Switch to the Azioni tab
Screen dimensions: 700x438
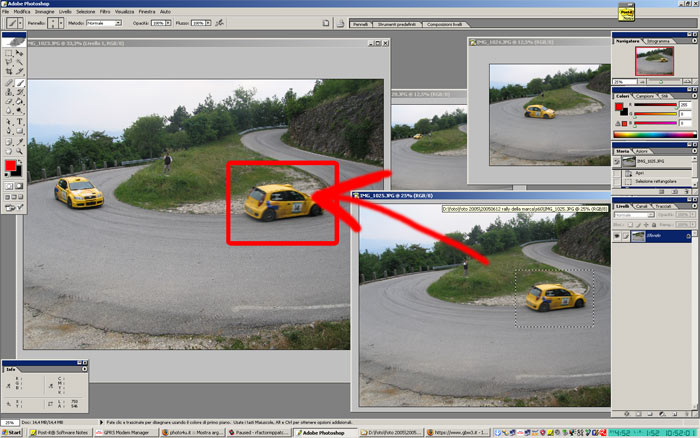click(641, 151)
